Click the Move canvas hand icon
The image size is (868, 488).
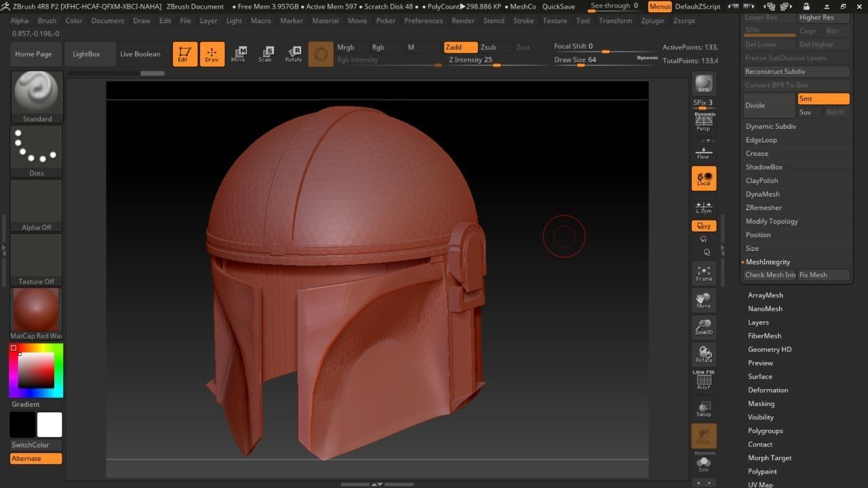704,301
